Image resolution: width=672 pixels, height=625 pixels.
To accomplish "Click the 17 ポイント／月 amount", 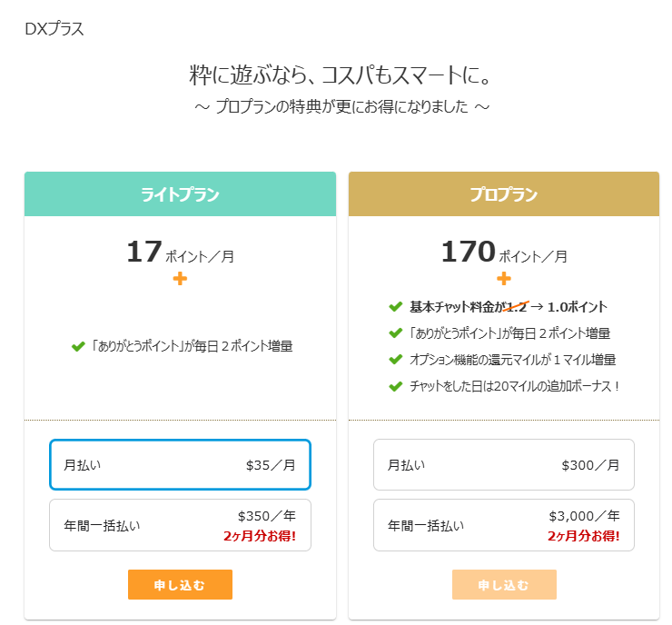I will click(x=180, y=252).
